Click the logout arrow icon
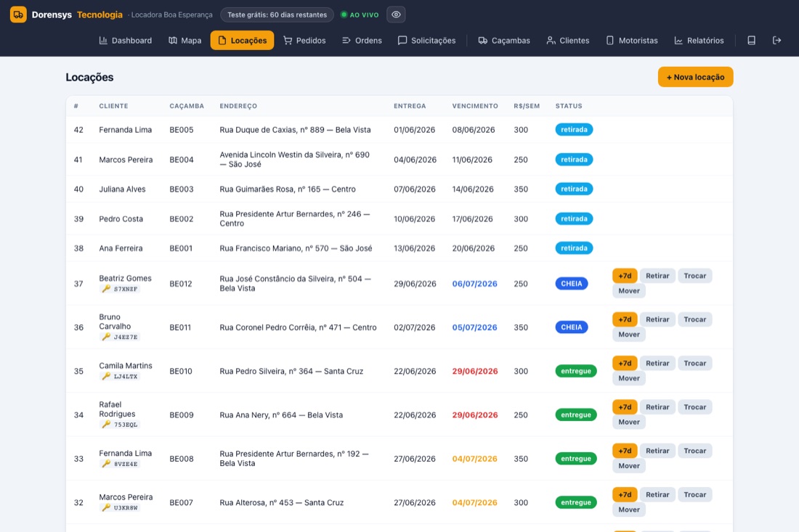This screenshot has width=799, height=532. click(x=776, y=40)
